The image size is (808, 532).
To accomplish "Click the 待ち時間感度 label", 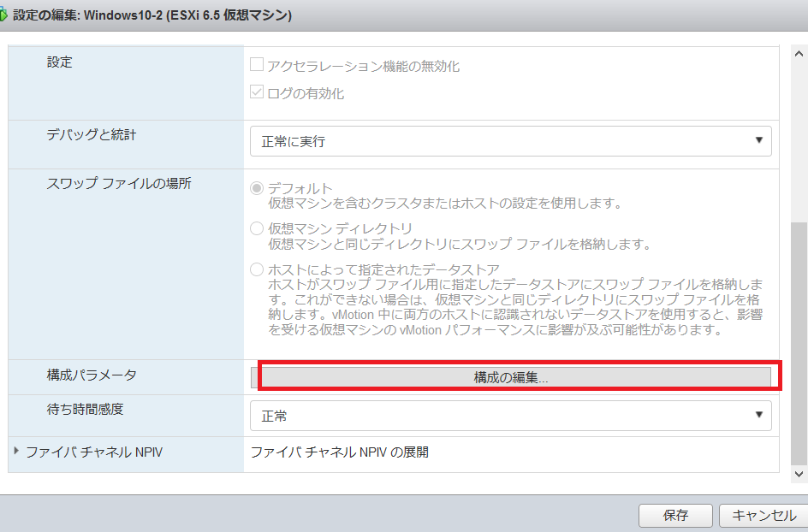I will point(85,410).
